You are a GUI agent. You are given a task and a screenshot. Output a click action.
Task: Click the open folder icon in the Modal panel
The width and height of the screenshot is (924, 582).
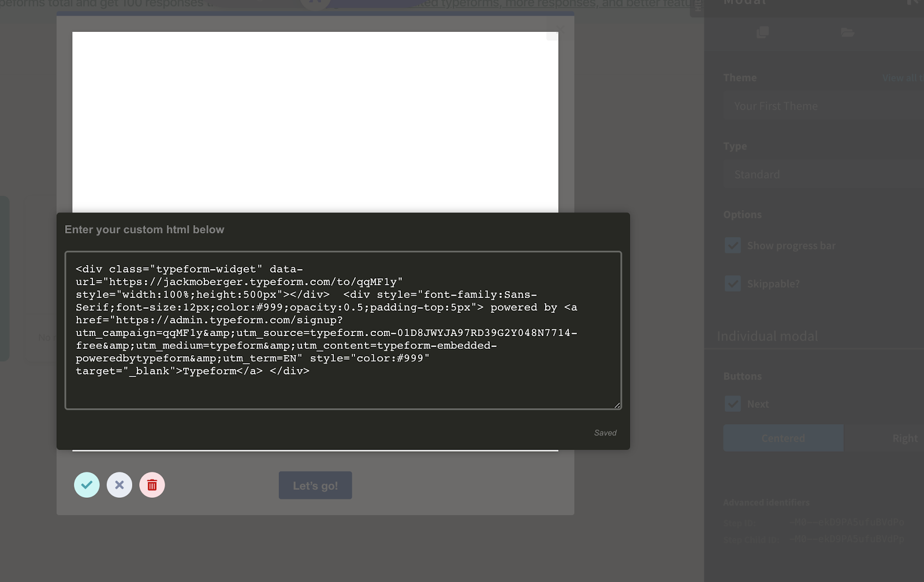click(847, 32)
